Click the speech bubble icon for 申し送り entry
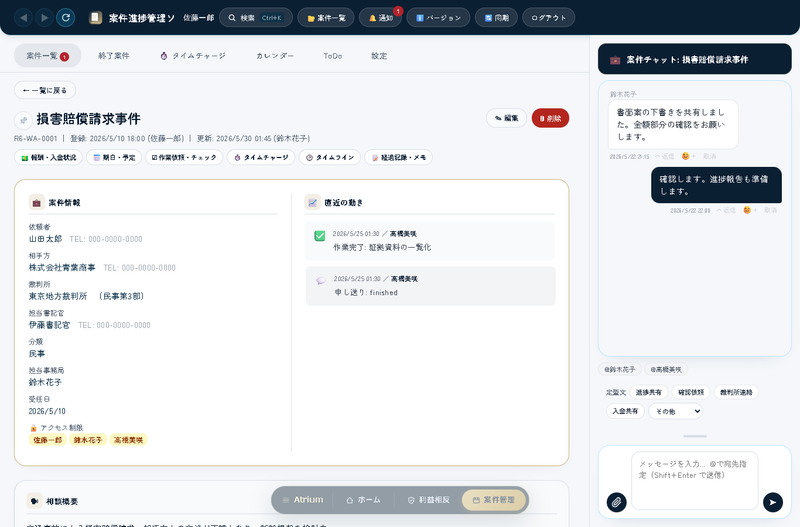Image resolution: width=800 pixels, height=527 pixels. (x=321, y=281)
